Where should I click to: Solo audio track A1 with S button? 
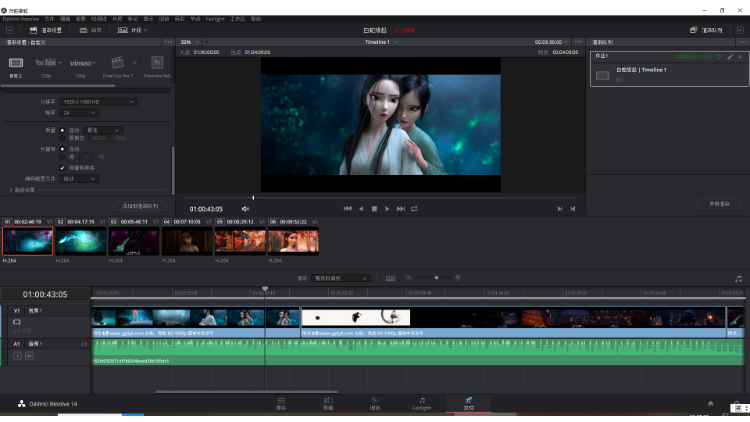click(18, 356)
